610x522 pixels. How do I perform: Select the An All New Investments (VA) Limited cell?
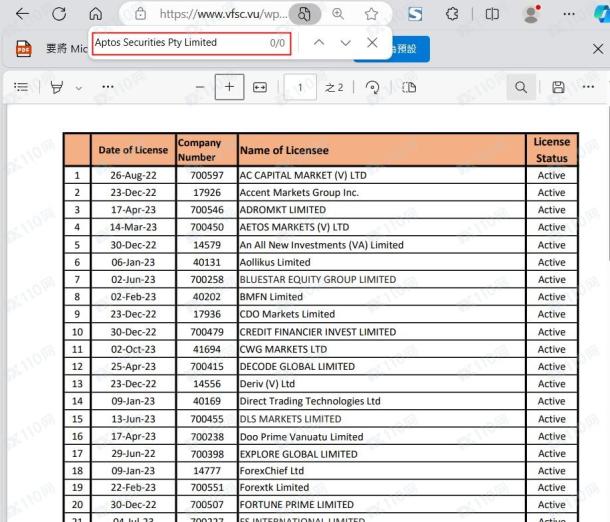point(382,245)
